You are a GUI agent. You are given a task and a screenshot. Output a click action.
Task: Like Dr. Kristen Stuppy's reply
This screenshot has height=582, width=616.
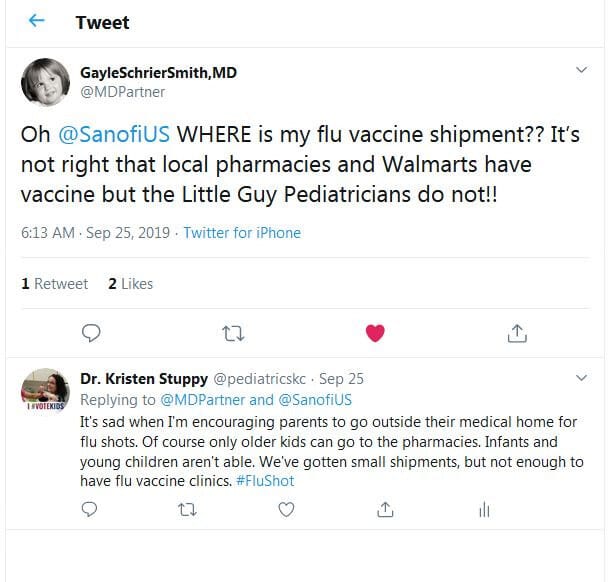[286, 510]
